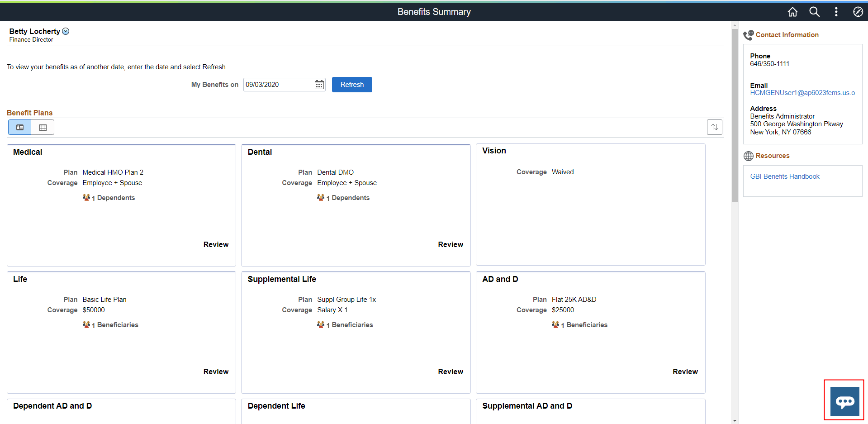Review the Dental plan
Viewport: 868px width, 424px height.
(451, 244)
